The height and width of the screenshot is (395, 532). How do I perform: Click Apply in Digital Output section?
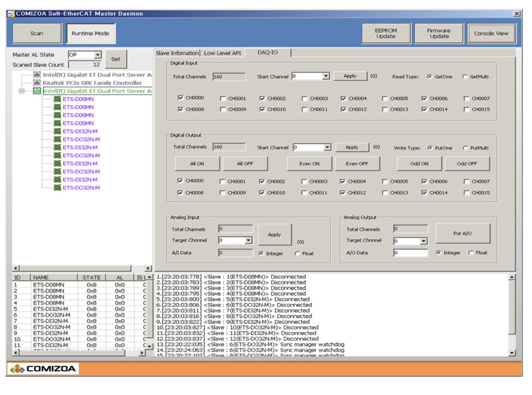tap(352, 147)
